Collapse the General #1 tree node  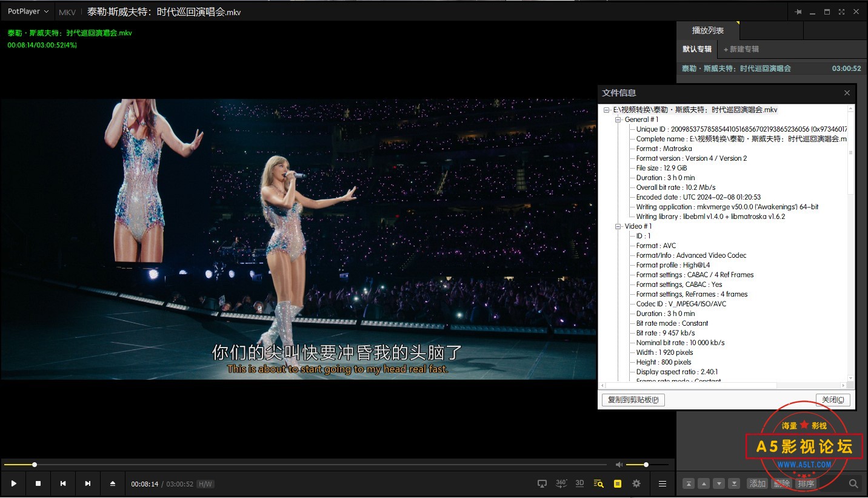tap(618, 119)
